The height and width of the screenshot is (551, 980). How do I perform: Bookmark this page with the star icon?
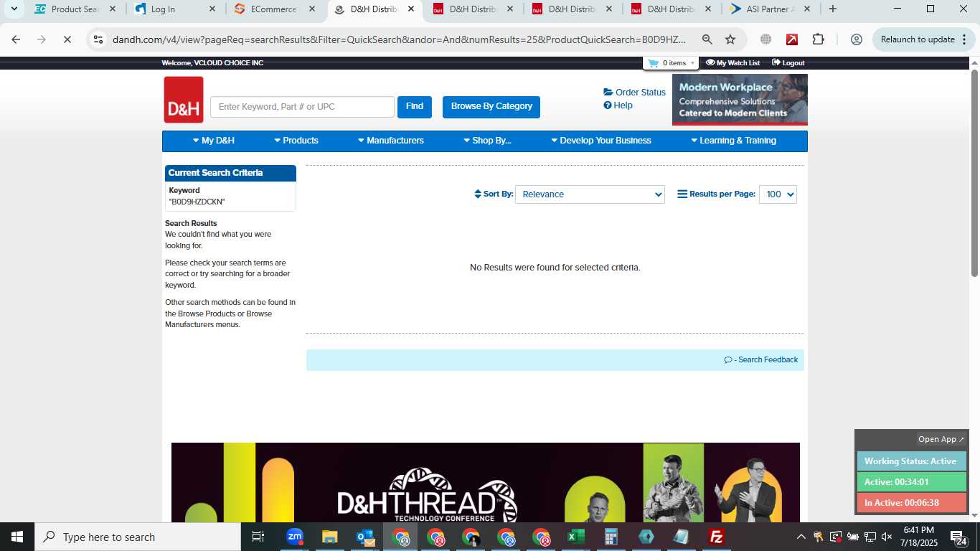pyautogui.click(x=730, y=39)
